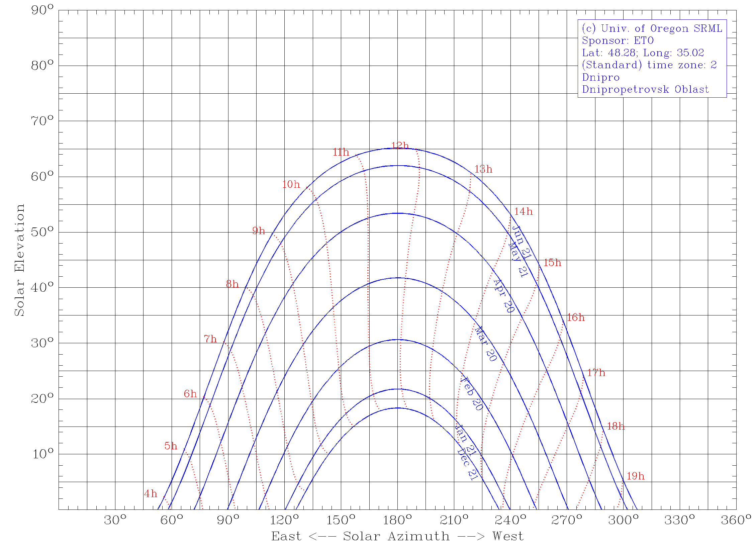Click the Solar Azimuth axis title

(x=397, y=537)
